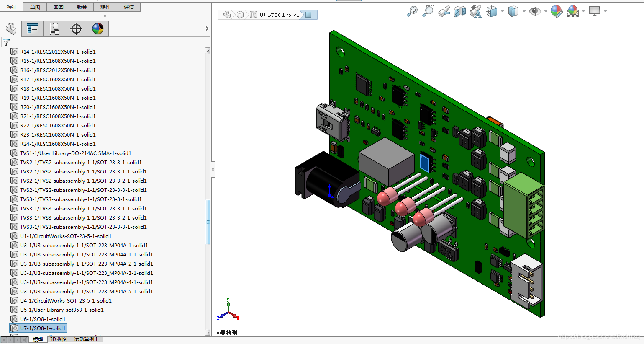Select U6-1/SO8-1-solid1 in the tree
Image resolution: width=644 pixels, height=344 pixels.
point(43,319)
